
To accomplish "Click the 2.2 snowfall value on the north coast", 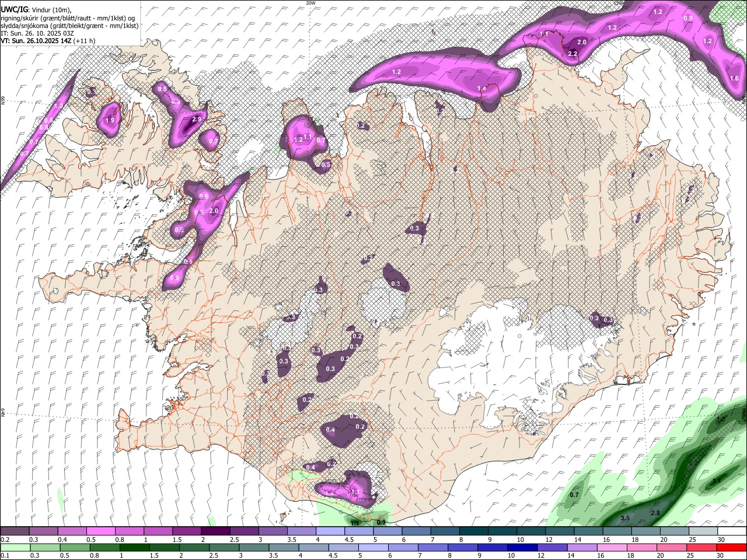I will [x=573, y=54].
